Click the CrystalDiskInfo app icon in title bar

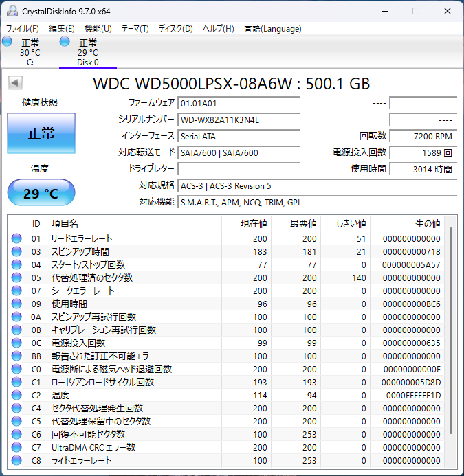click(12, 11)
